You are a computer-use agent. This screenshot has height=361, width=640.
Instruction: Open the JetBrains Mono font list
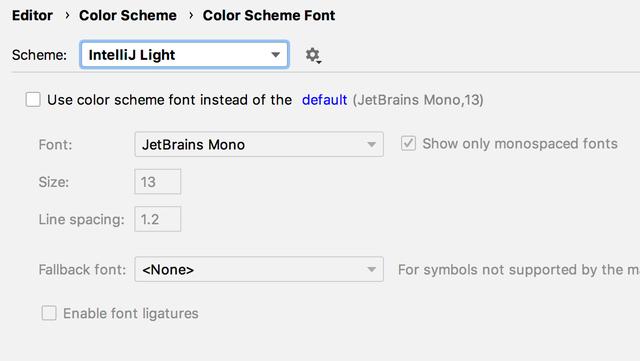tap(259, 144)
